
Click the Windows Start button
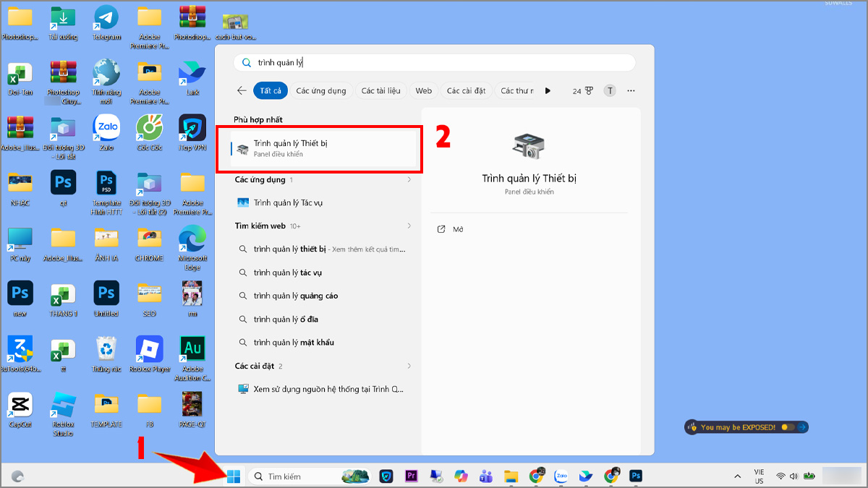[x=233, y=476]
